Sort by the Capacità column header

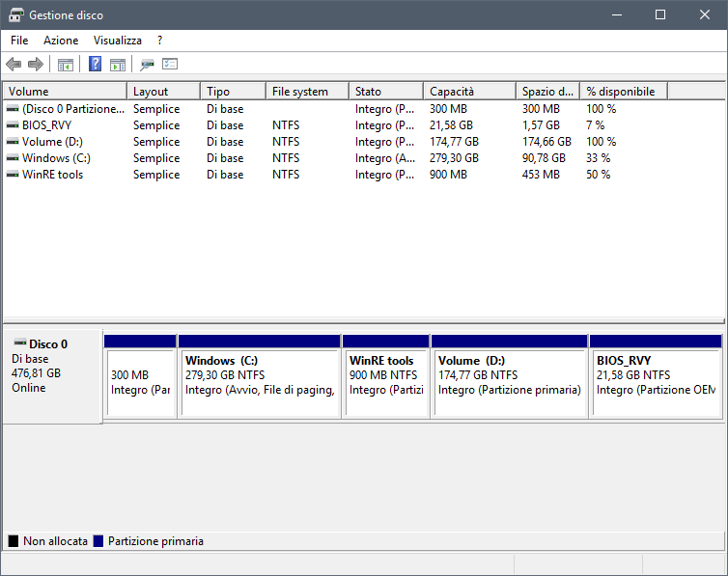[x=470, y=92]
